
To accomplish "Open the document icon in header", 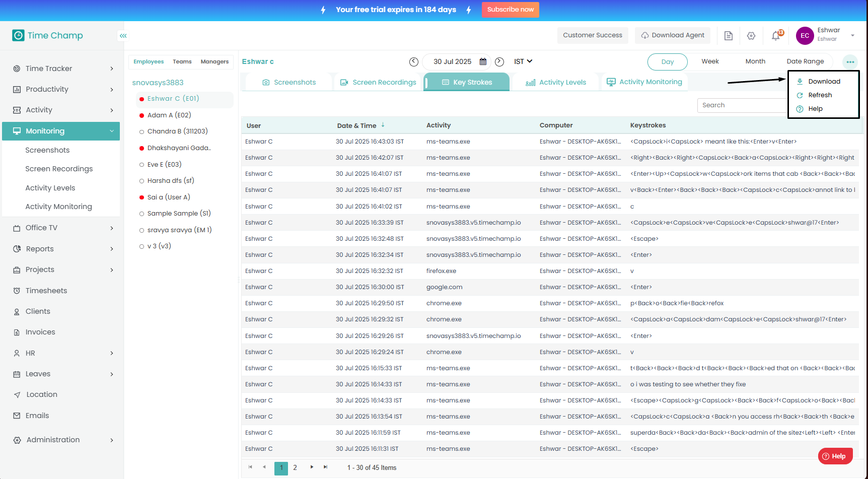I will click(728, 36).
